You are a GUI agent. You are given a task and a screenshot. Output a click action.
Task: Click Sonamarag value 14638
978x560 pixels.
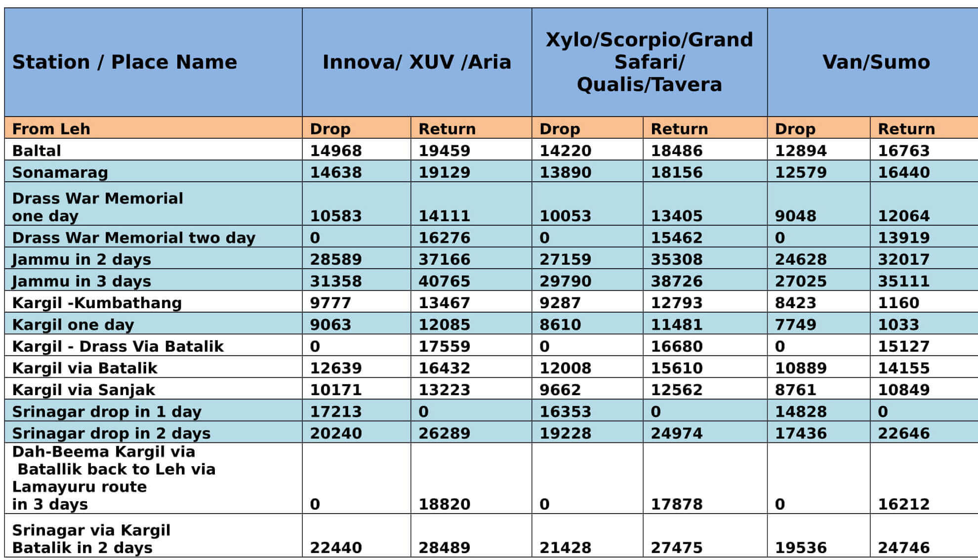(336, 172)
